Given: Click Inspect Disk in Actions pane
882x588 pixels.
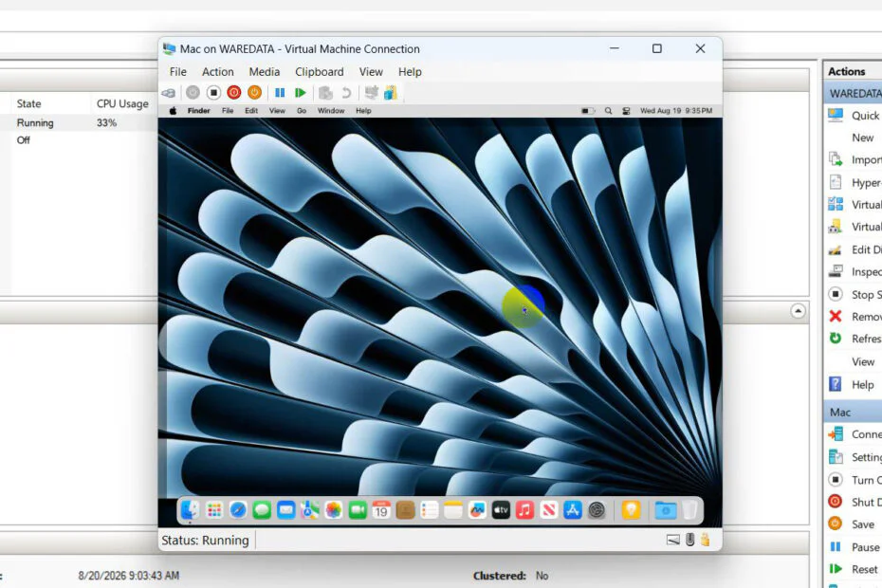Looking at the screenshot, I should coord(855,272).
